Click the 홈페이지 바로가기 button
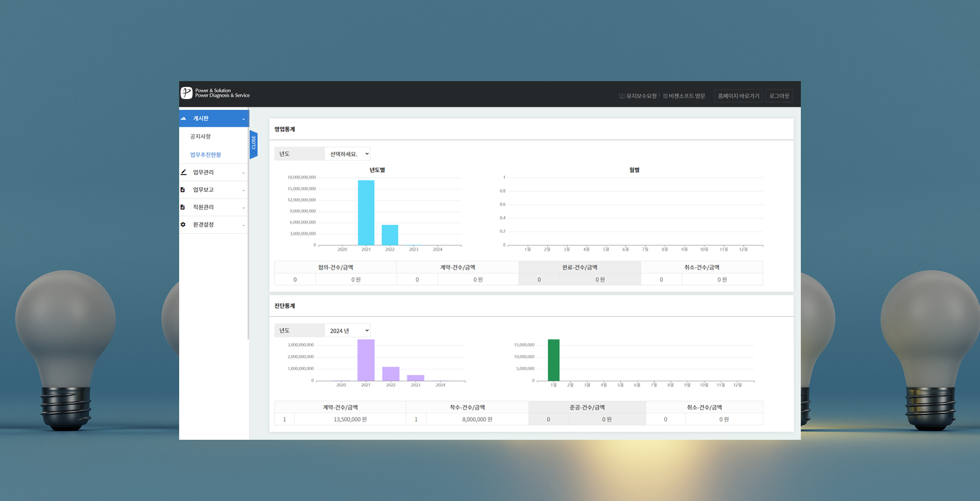 [739, 96]
